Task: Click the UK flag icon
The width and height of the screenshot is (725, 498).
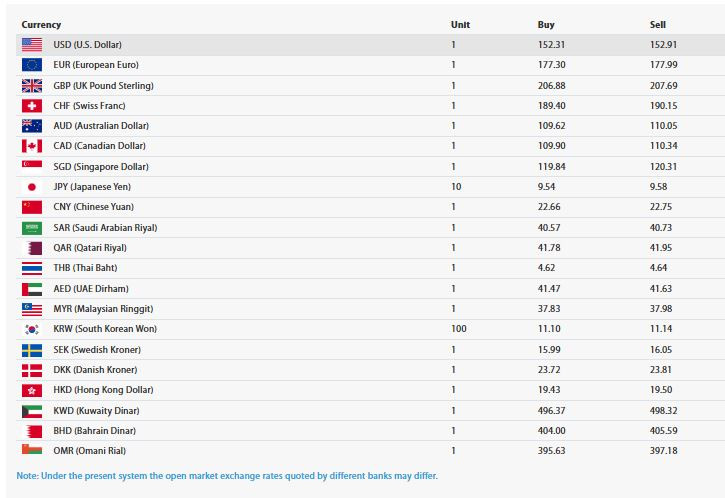Action: click(32, 86)
